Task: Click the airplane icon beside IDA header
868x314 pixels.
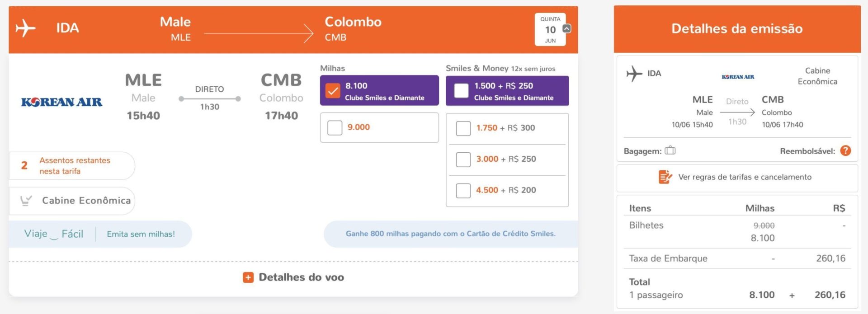Action: click(x=25, y=28)
